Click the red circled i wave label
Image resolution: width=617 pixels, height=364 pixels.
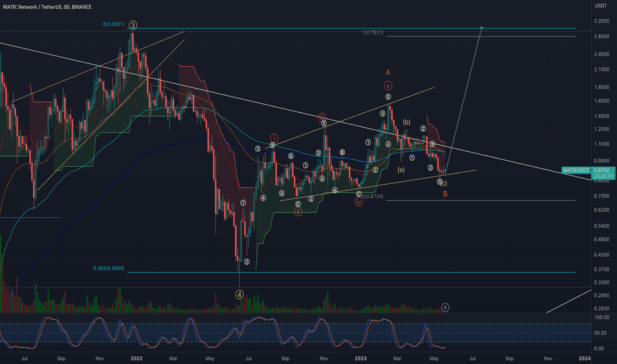(x=274, y=138)
